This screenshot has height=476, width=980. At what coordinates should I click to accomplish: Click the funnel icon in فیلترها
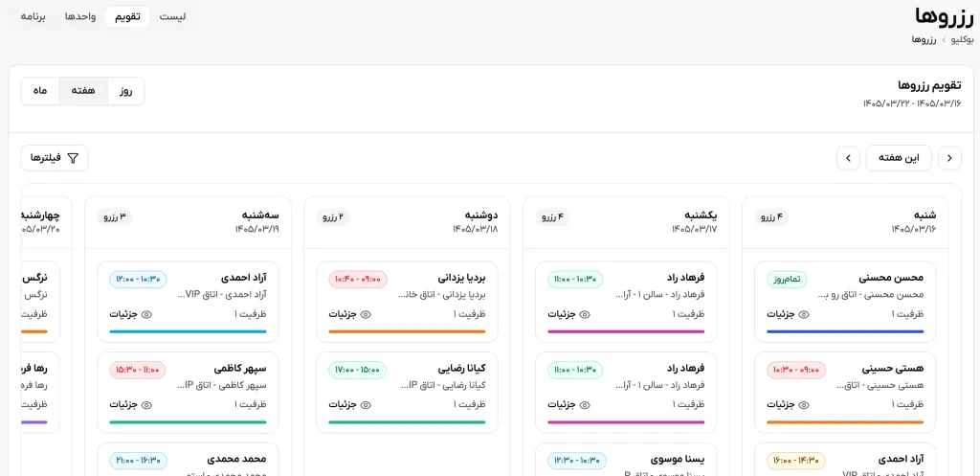point(73,158)
